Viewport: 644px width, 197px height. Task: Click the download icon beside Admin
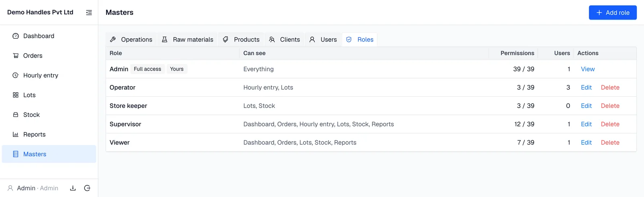point(73,188)
